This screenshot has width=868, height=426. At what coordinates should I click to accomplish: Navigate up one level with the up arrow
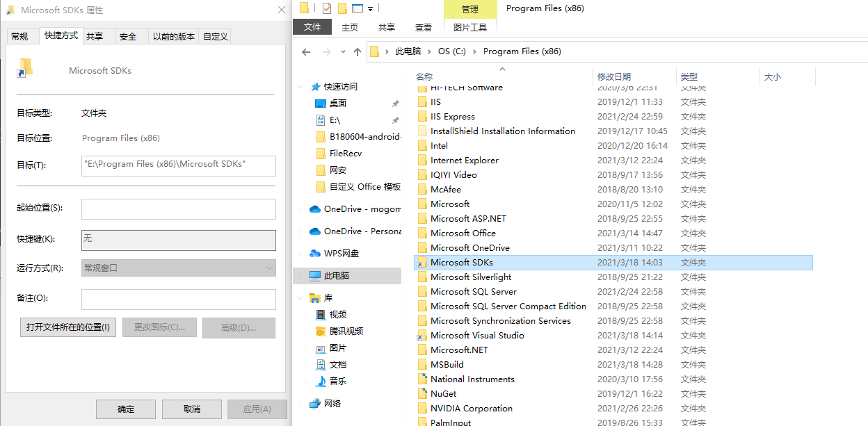point(357,51)
